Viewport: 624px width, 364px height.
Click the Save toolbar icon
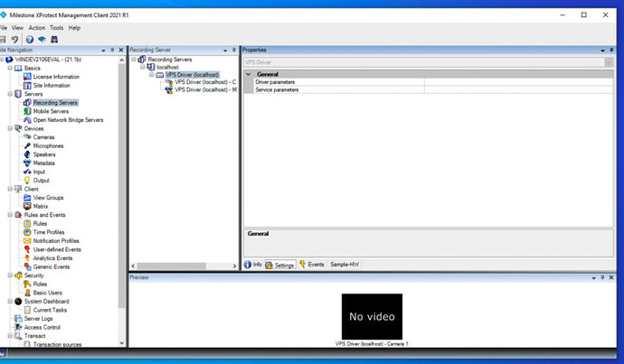[x=5, y=40]
